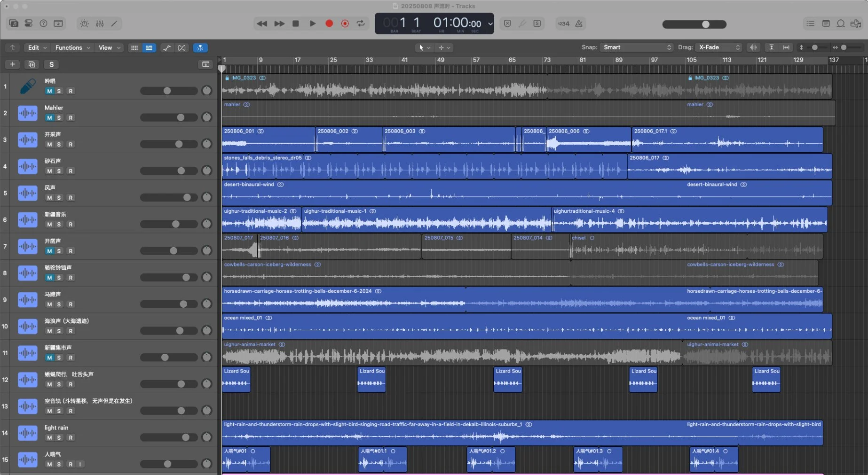868x475 pixels.
Task: Solo the 开采声 track
Action: click(x=59, y=145)
